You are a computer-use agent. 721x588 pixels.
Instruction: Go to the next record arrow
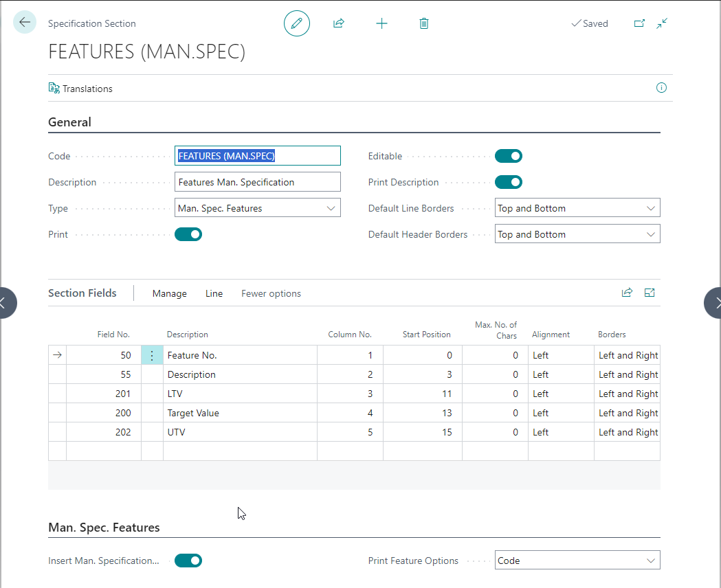713,303
